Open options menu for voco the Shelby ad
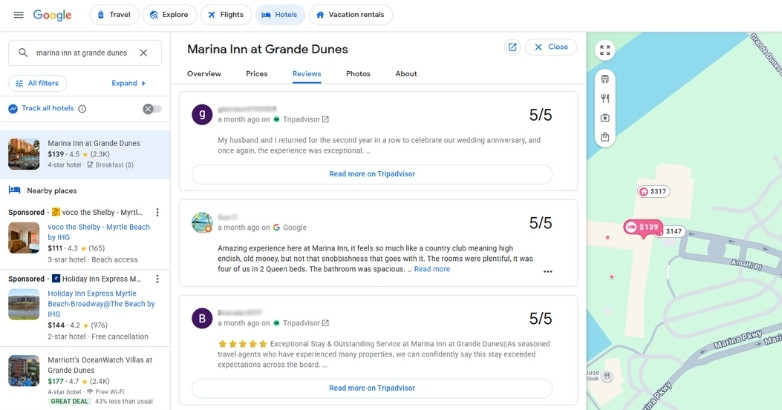 (x=158, y=212)
